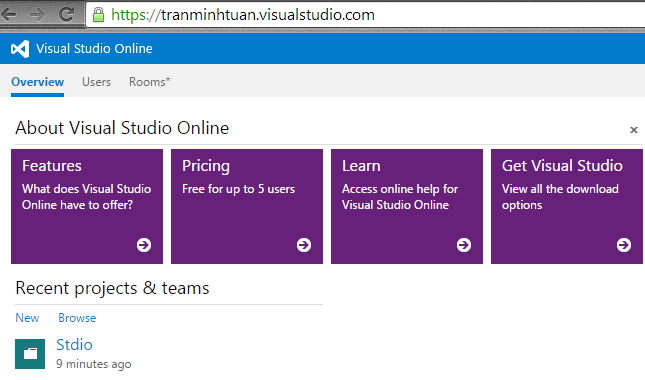Click 'View all the download options' text
This screenshot has height=380, width=645.
[560, 197]
